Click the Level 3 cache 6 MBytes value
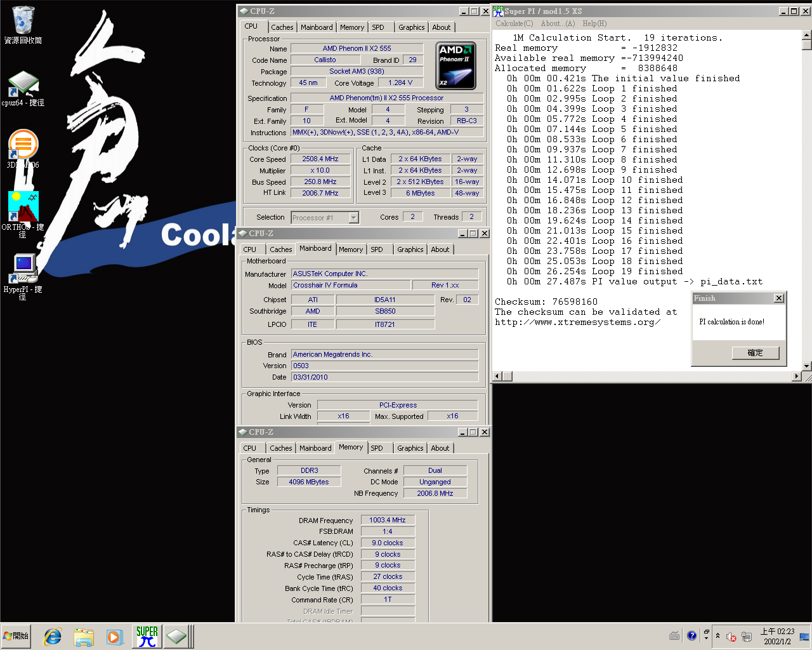This screenshot has width=812, height=650. (x=421, y=193)
